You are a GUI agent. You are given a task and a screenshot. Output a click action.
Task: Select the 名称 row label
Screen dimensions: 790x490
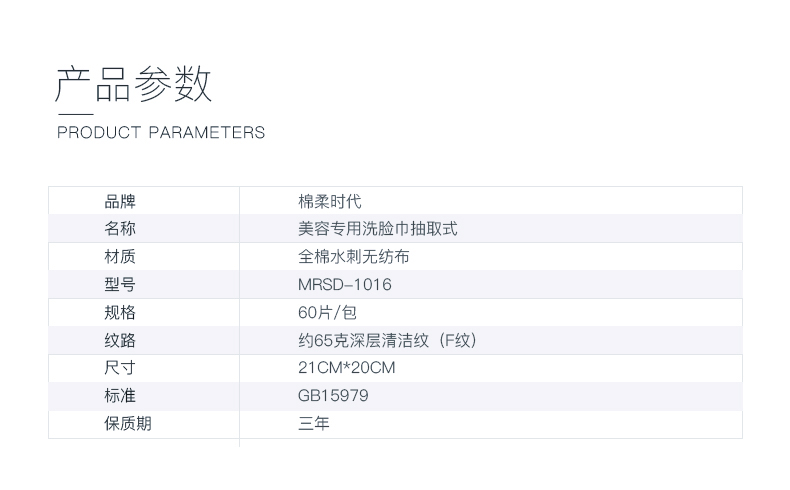120,229
